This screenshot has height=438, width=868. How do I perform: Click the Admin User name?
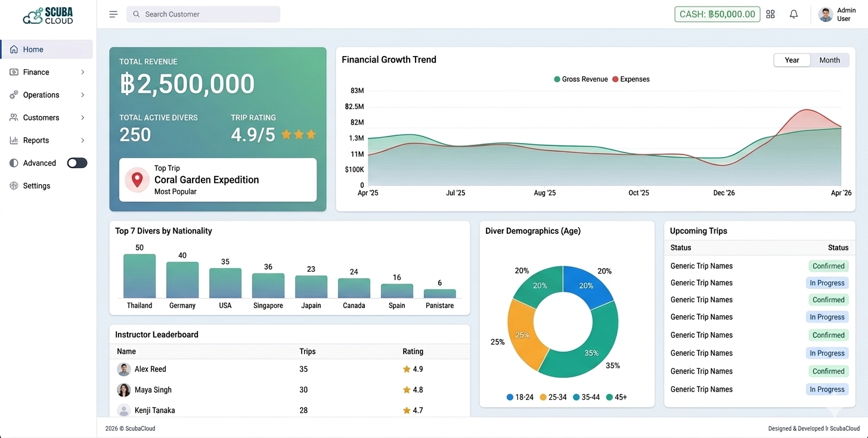846,14
